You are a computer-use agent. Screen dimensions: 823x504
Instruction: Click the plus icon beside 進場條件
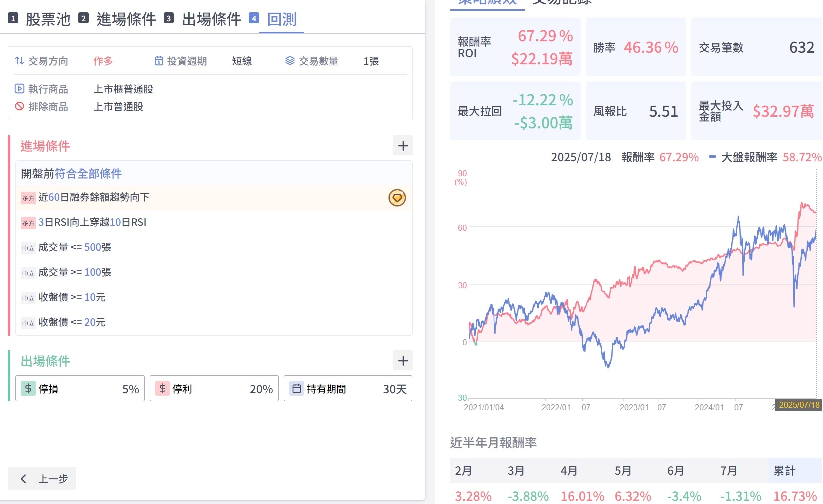tap(403, 146)
